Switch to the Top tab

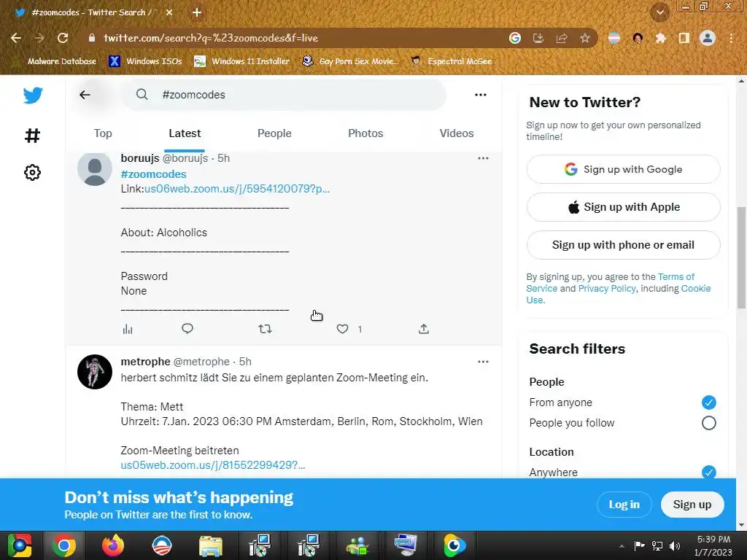[103, 133]
